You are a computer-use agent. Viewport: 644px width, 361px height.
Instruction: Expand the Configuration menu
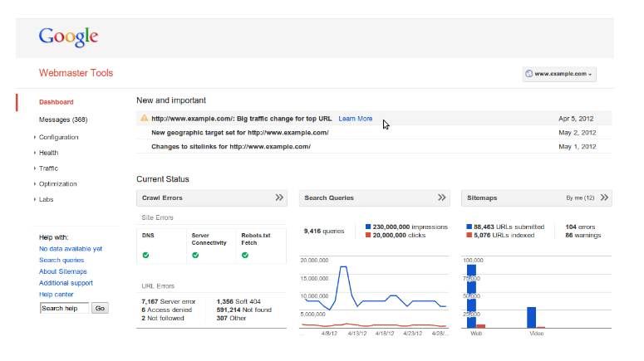(x=58, y=137)
